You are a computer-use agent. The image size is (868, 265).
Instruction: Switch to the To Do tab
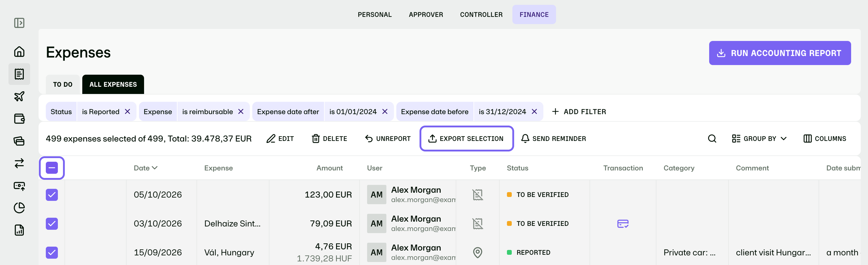tap(63, 84)
